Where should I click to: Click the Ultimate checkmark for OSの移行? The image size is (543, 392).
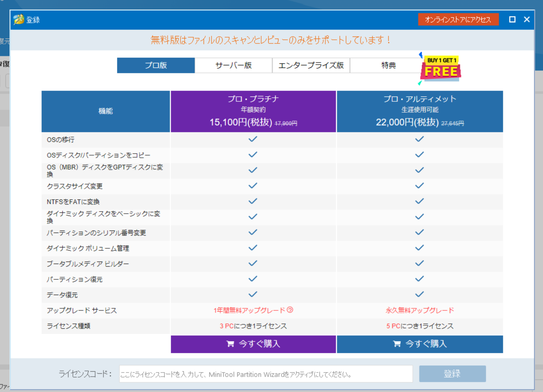(x=419, y=139)
